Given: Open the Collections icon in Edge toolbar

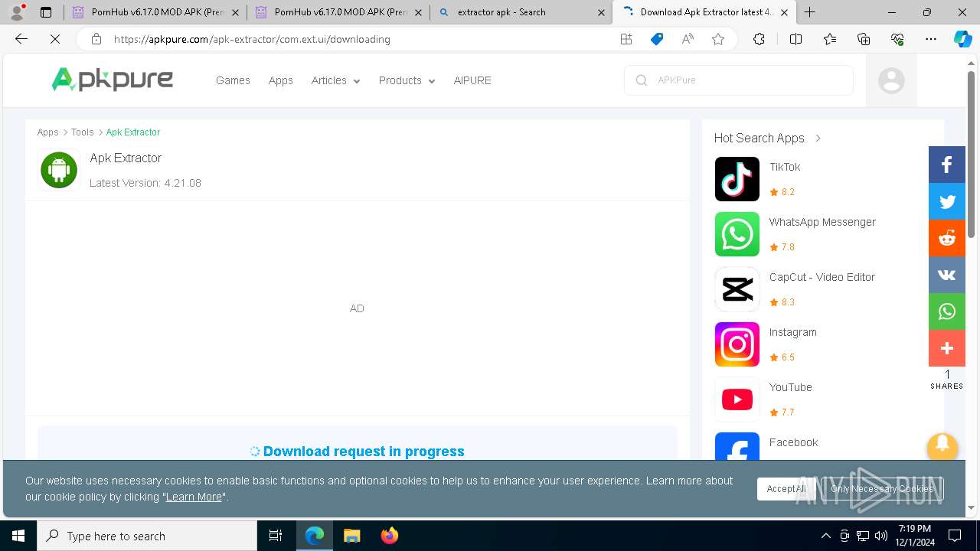Looking at the screenshot, I should pyautogui.click(x=864, y=39).
